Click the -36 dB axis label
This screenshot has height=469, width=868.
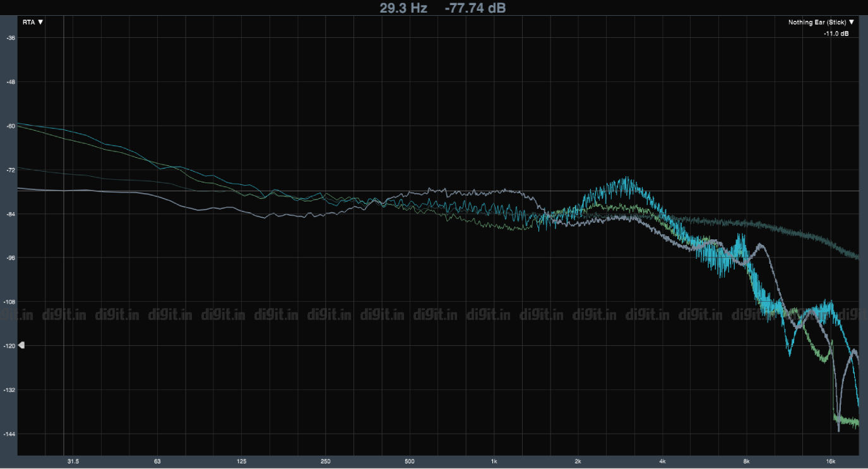coord(11,38)
